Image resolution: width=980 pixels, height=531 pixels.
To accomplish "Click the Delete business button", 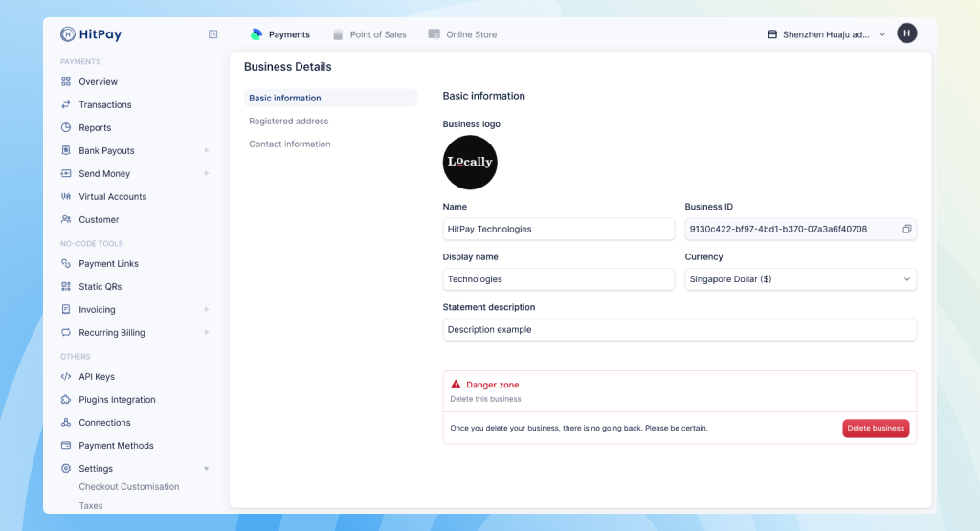I will [876, 428].
